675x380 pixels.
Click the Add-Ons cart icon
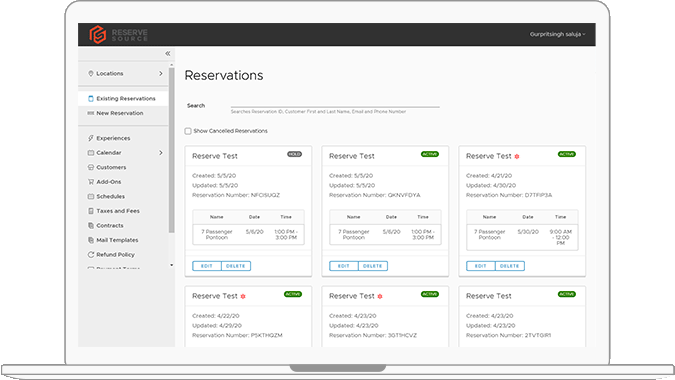tap(90, 182)
